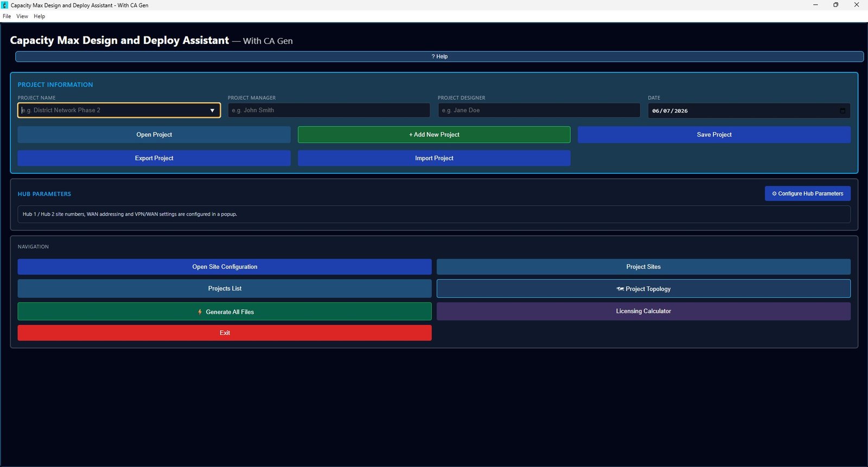868x467 pixels.
Task: Restore down the application window
Action: 836,5
